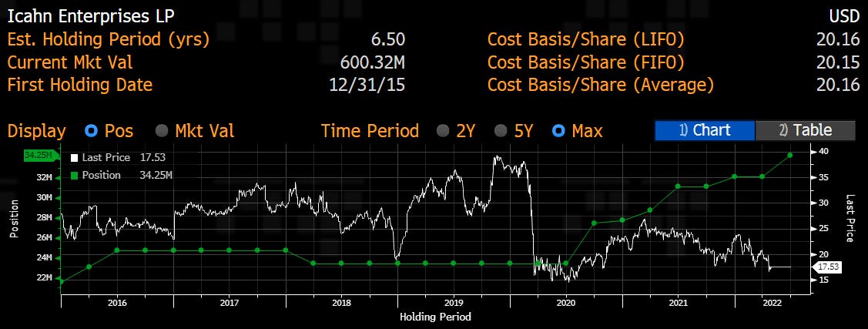Choose the 5Y time period option

tap(501, 131)
